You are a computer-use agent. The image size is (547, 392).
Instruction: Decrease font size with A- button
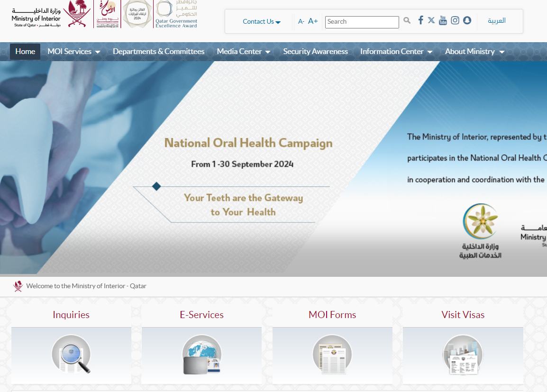pos(301,21)
